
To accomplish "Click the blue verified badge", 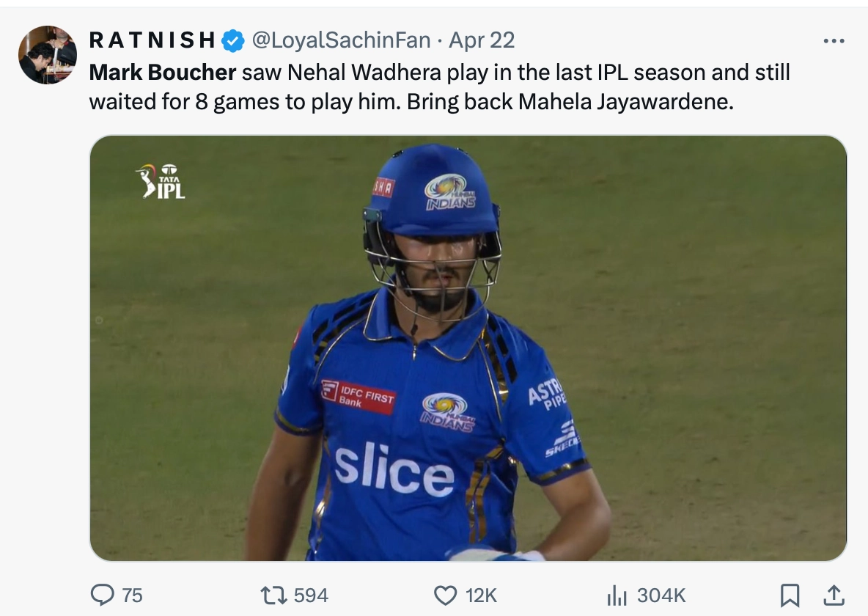I will (233, 40).
